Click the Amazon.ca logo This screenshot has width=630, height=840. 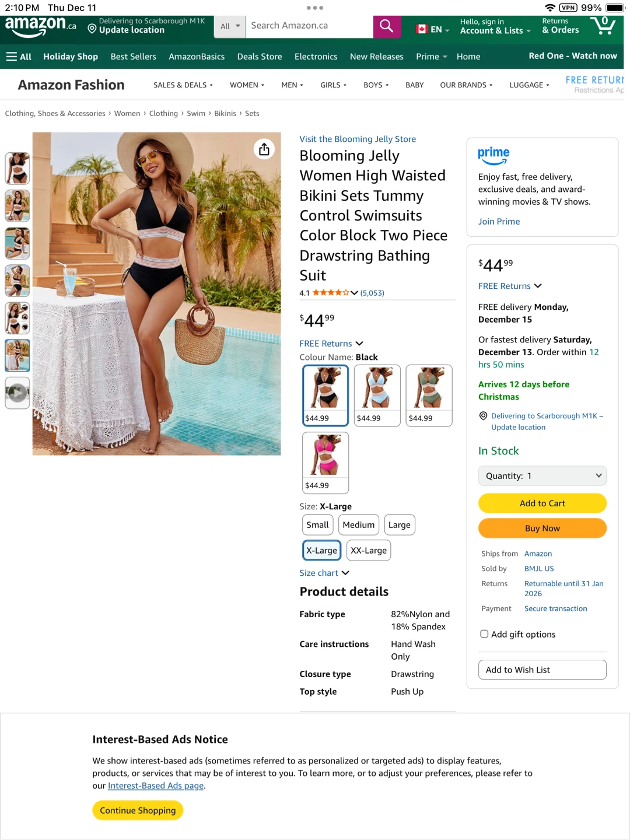tap(41, 26)
